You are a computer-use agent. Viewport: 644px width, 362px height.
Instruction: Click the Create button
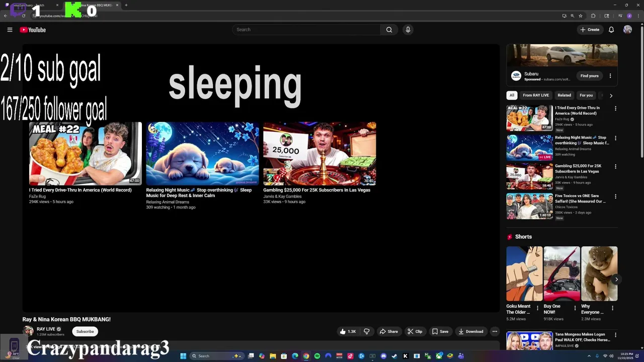click(590, 30)
